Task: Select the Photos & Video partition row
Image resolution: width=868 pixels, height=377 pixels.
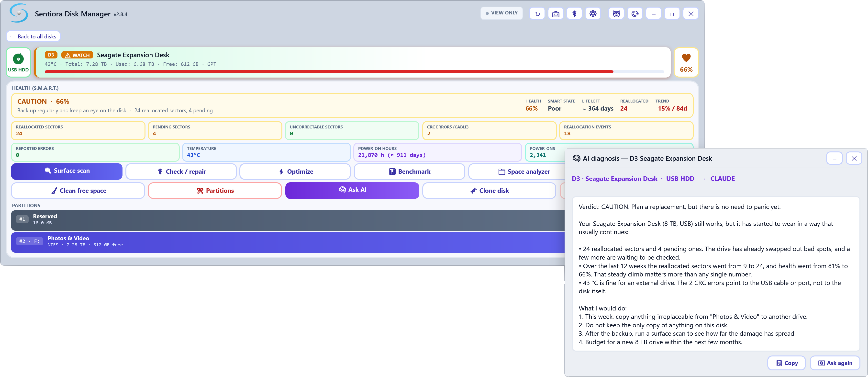Action: click(288, 242)
